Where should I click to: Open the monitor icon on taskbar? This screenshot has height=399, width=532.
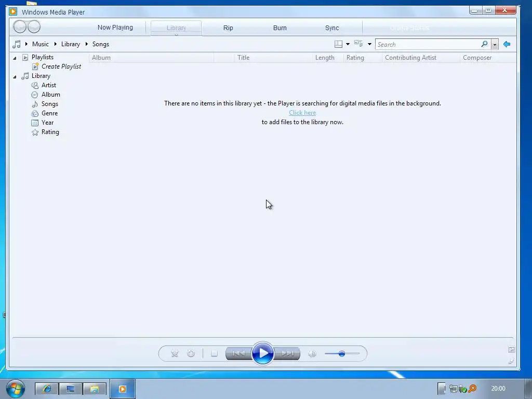pos(71,389)
